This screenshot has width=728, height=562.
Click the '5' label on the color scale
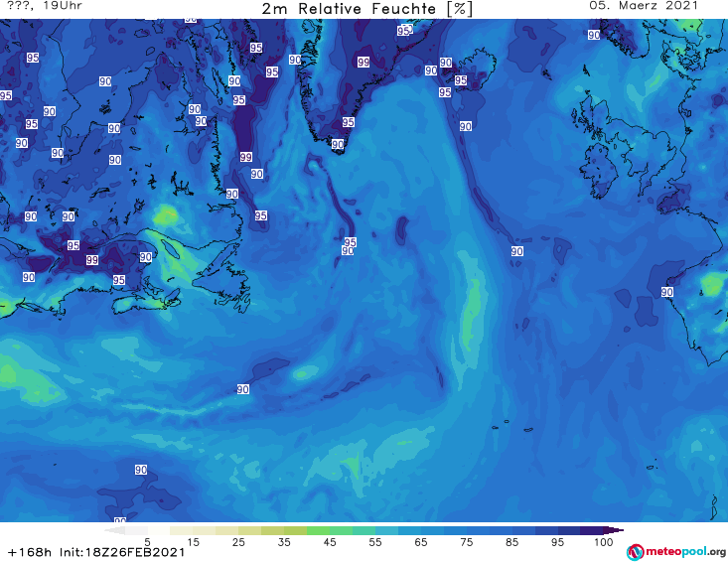tap(147, 542)
